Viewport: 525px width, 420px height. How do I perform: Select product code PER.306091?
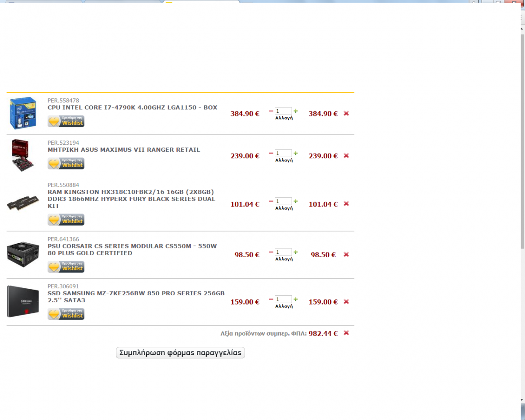point(63,287)
